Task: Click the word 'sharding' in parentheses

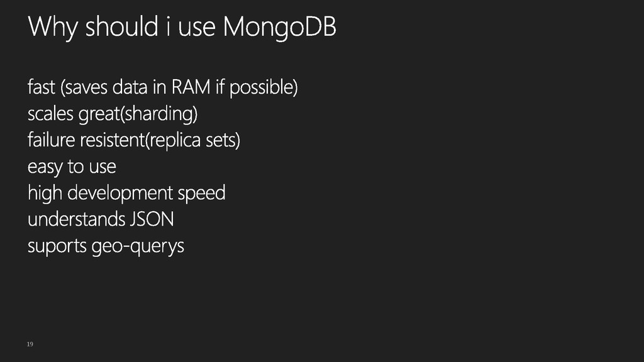Action: pyautogui.click(x=160, y=114)
